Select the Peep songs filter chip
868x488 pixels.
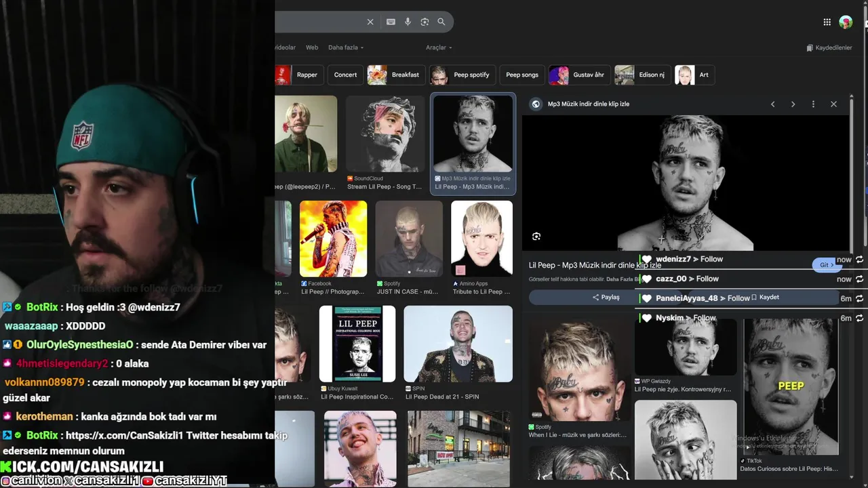522,75
